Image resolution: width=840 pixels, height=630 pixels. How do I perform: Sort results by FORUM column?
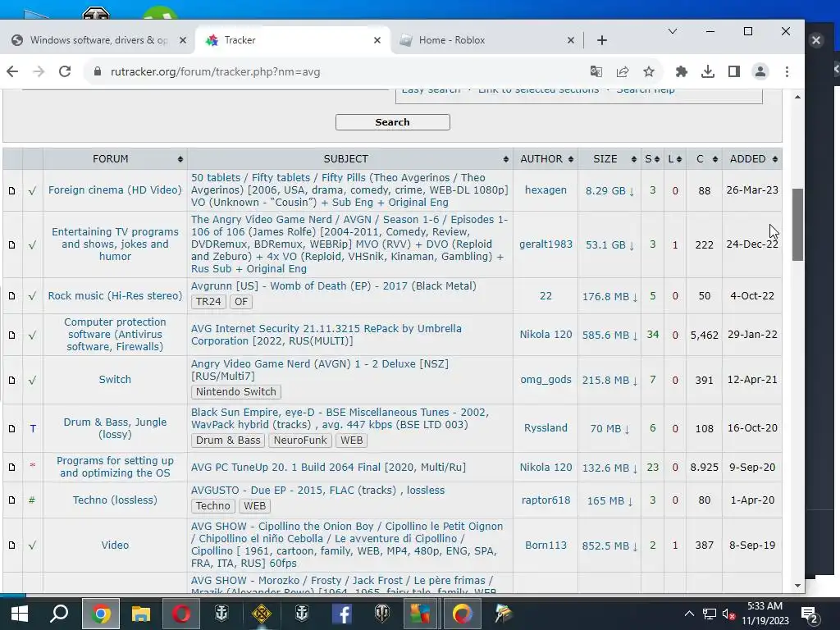point(115,158)
